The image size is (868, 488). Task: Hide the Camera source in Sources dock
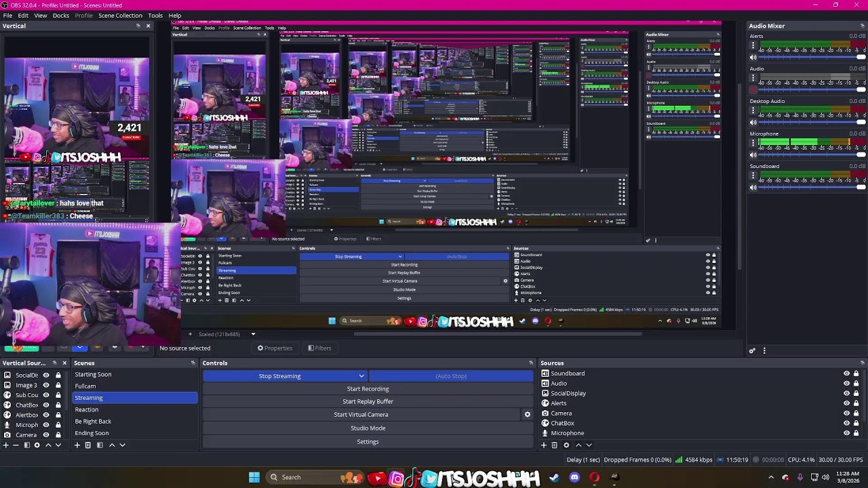coord(846,413)
